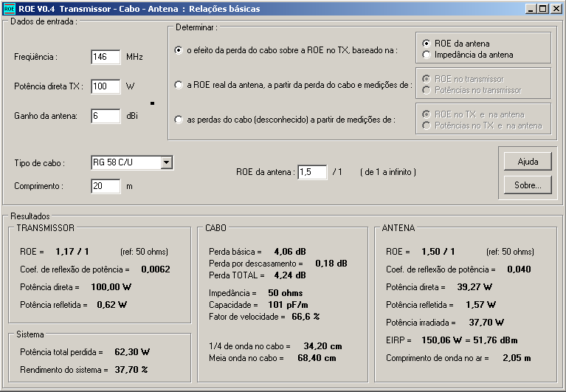Click the Ganho da antena input
Image resolution: width=566 pixels, height=392 pixels.
click(x=106, y=116)
